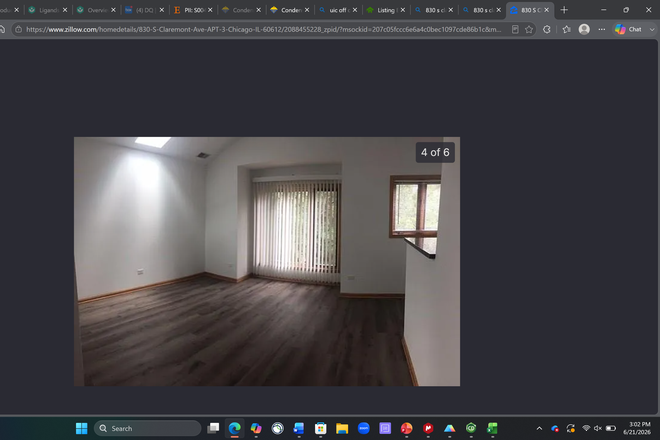Viewport: 660px width, 440px height.
Task: Open the reader view page icon in address bar
Action: [x=515, y=29]
